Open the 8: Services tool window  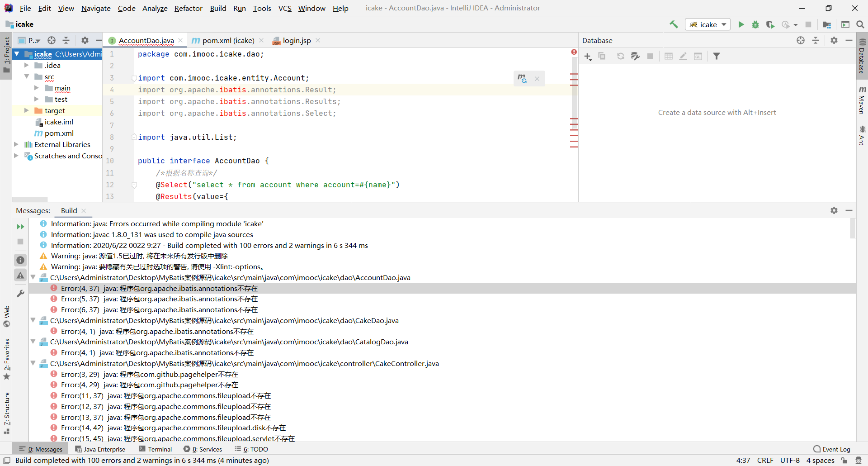[203, 449]
